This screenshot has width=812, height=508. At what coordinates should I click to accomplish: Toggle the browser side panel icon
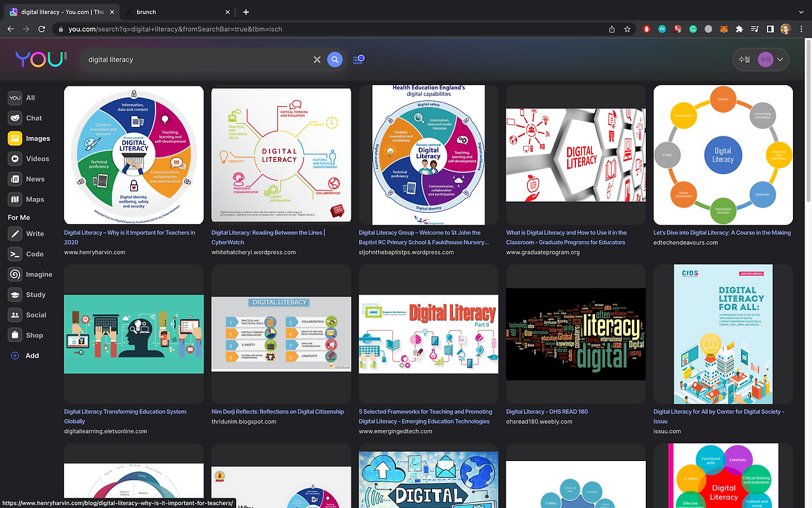tap(770, 29)
